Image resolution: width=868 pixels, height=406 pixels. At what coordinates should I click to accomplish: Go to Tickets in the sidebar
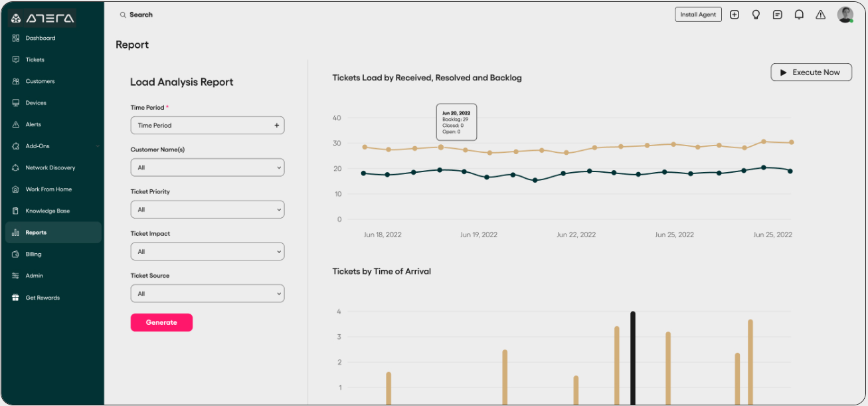pyautogui.click(x=35, y=60)
